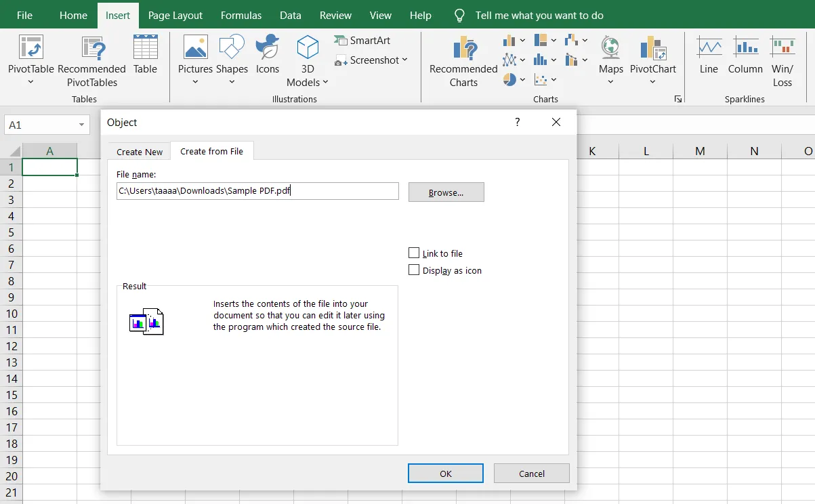
Task: Confirm the dialog with OK
Action: click(x=446, y=474)
